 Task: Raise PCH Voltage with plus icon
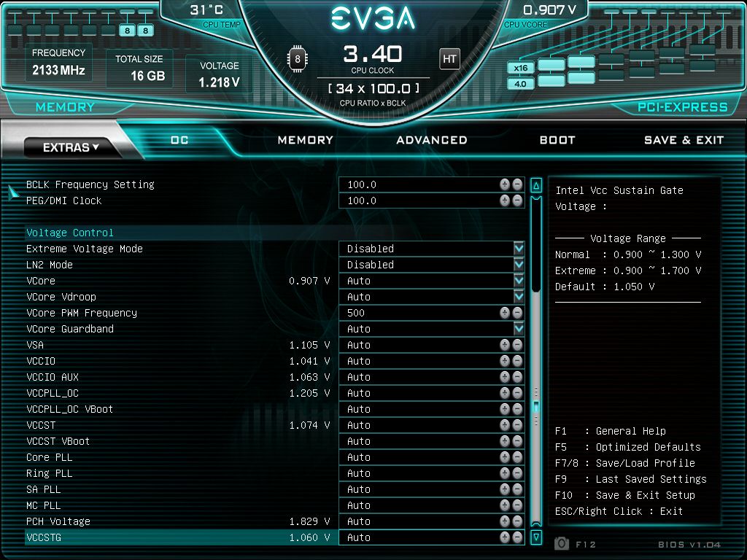[x=505, y=521]
